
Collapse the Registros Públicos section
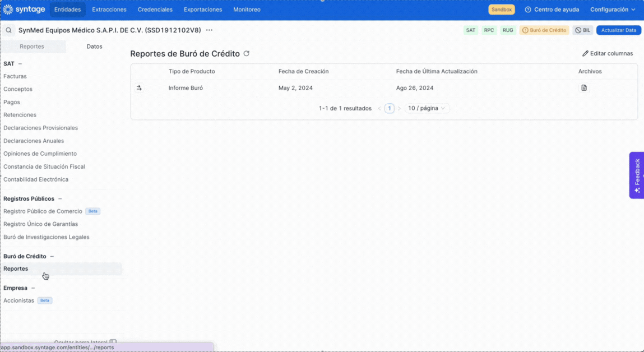[60, 199]
